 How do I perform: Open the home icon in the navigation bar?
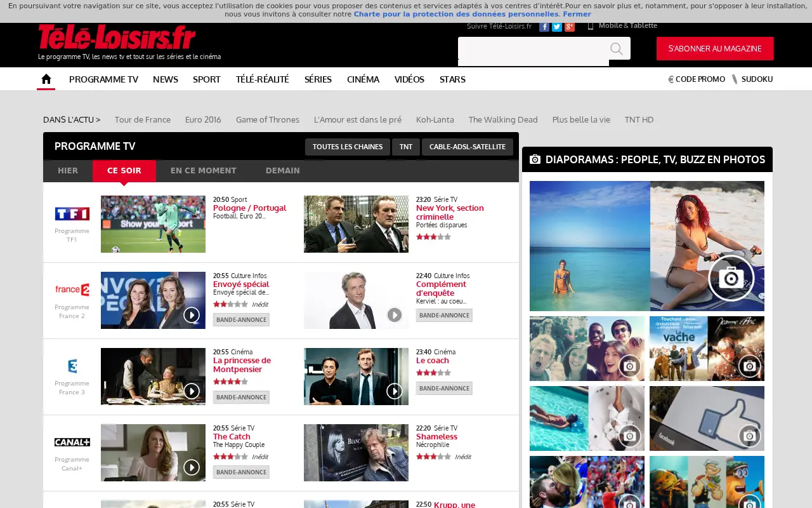46,79
